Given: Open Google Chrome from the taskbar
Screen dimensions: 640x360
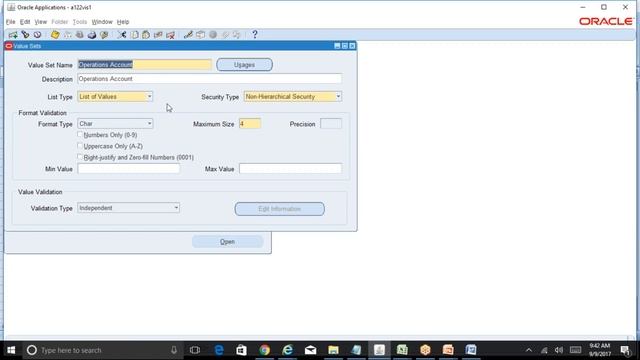Looking at the screenshot, I should pyautogui.click(x=264, y=350).
